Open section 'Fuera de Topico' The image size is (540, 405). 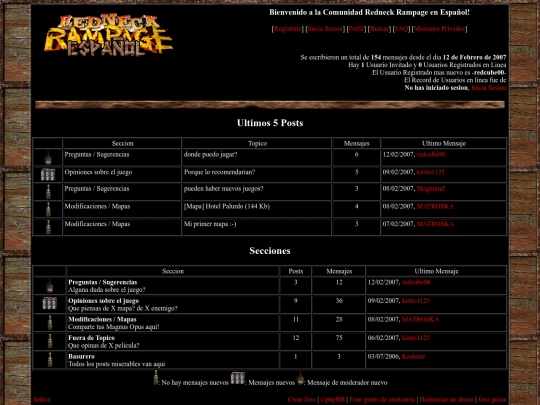92,338
